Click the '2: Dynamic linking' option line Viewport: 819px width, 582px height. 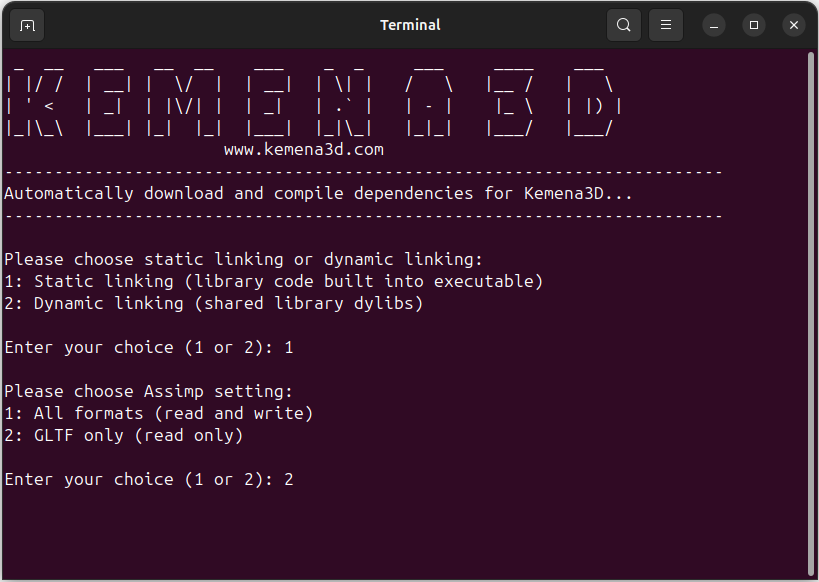point(214,304)
